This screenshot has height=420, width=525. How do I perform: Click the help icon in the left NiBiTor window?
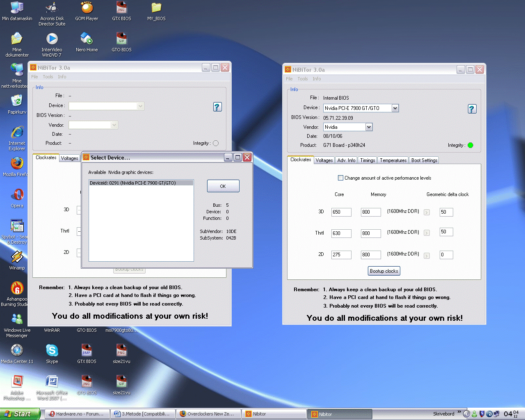(x=217, y=107)
